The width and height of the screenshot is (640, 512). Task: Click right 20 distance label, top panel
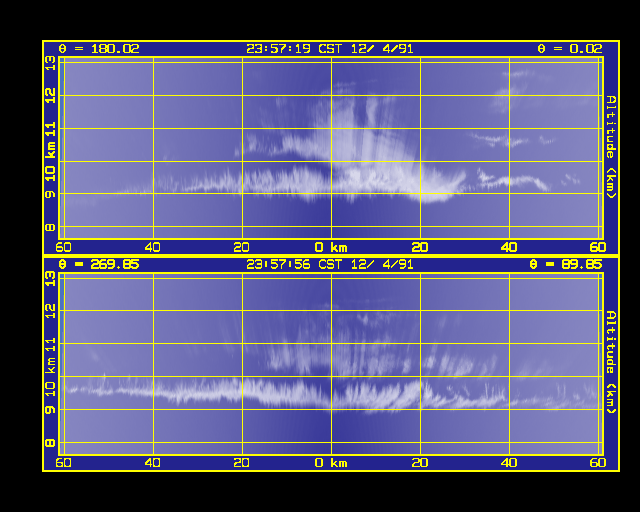pyautogui.click(x=420, y=247)
